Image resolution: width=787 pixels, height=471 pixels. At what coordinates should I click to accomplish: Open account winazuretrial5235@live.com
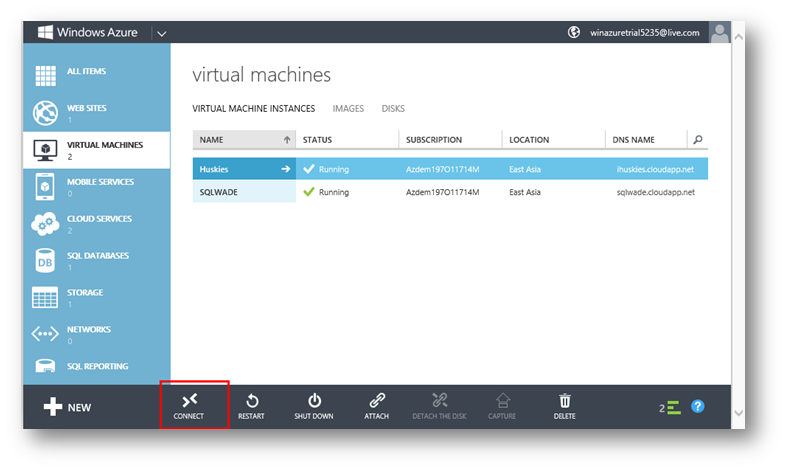[x=644, y=33]
